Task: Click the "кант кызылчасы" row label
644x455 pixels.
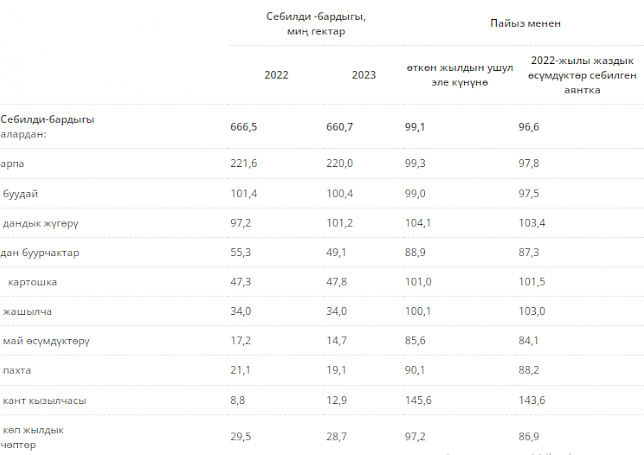Action: pyautogui.click(x=44, y=400)
